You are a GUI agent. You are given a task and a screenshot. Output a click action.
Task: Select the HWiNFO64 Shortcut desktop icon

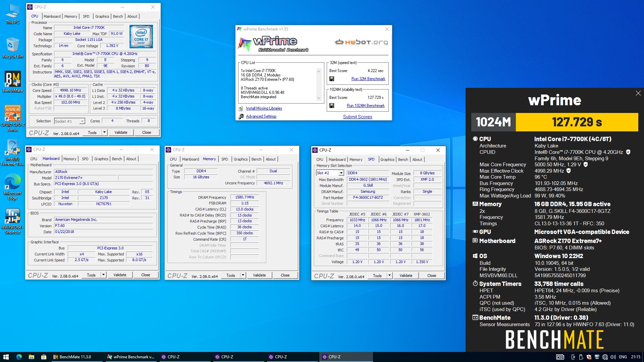pos(13,221)
